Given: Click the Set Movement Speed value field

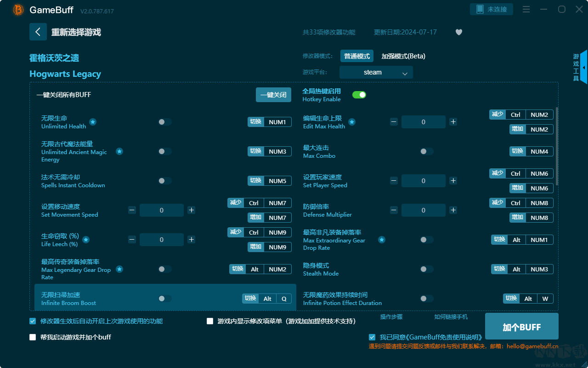Looking at the screenshot, I should coord(162,210).
